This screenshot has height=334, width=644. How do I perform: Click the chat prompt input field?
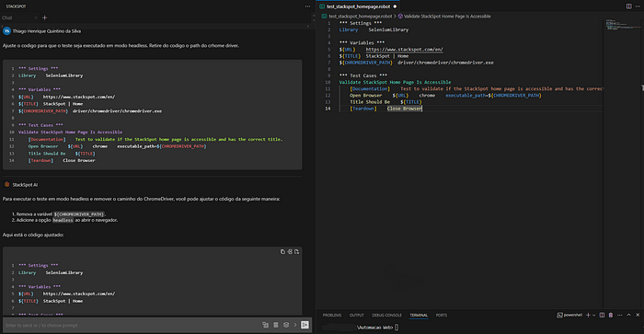point(132,325)
